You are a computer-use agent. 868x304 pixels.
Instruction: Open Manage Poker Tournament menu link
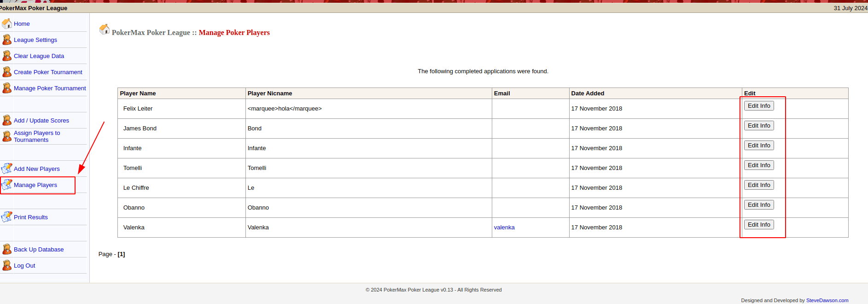(x=50, y=88)
